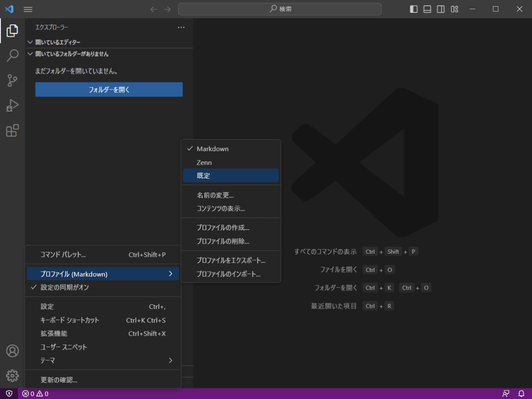Toggle the primary side bar layout icon
Screen dimensions: 532x399
click(414, 9)
